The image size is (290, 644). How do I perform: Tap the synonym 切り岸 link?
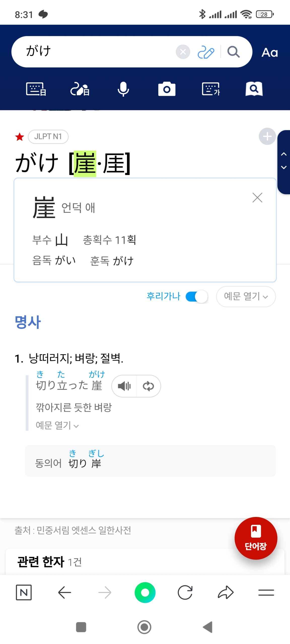click(x=85, y=463)
